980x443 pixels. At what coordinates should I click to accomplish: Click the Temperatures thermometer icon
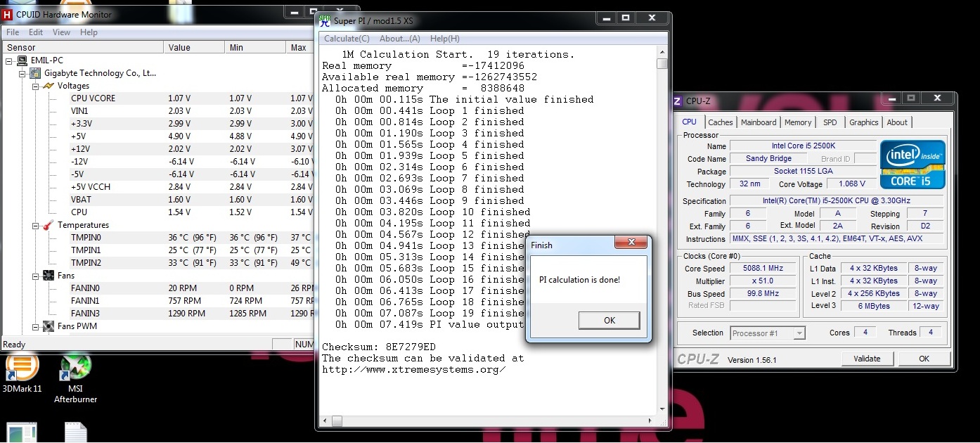[x=47, y=224]
